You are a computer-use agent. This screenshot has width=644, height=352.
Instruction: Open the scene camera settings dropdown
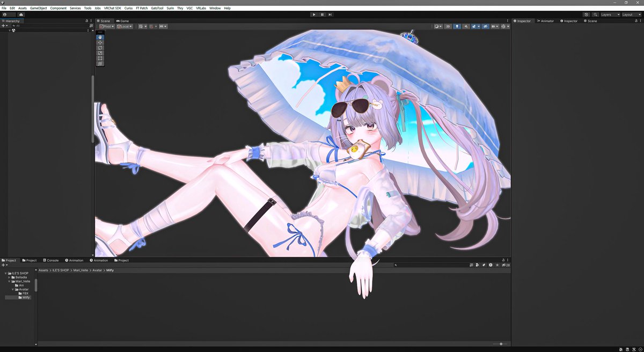[495, 26]
